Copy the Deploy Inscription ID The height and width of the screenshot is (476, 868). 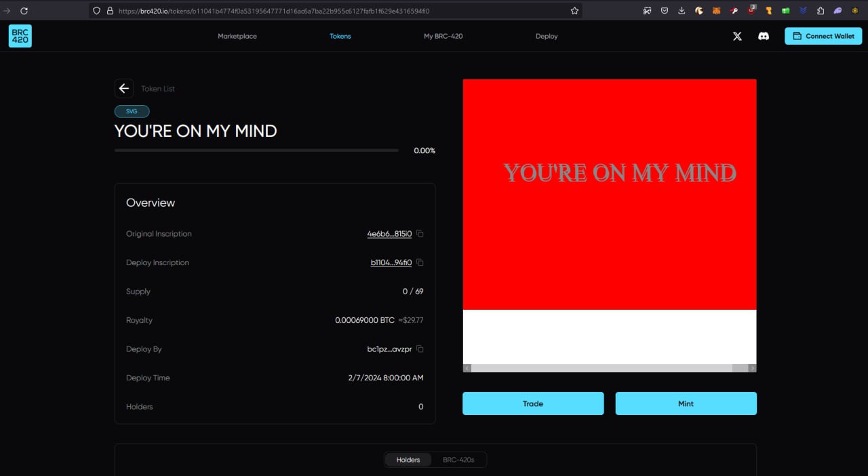coord(420,262)
